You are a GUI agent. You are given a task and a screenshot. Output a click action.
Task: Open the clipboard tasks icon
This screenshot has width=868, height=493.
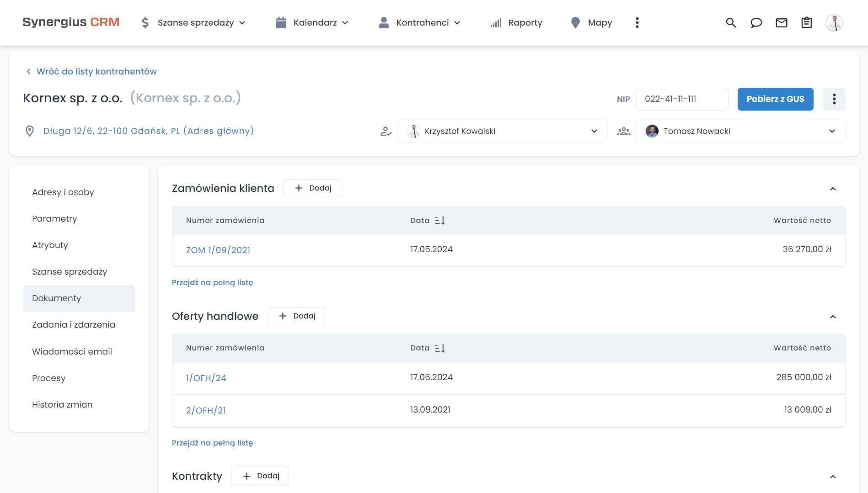[806, 22]
